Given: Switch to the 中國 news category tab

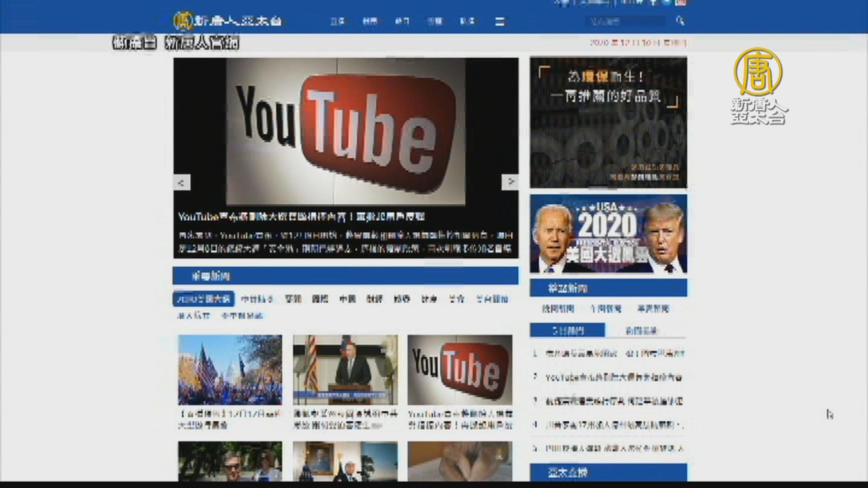Looking at the screenshot, I should click(x=347, y=299).
